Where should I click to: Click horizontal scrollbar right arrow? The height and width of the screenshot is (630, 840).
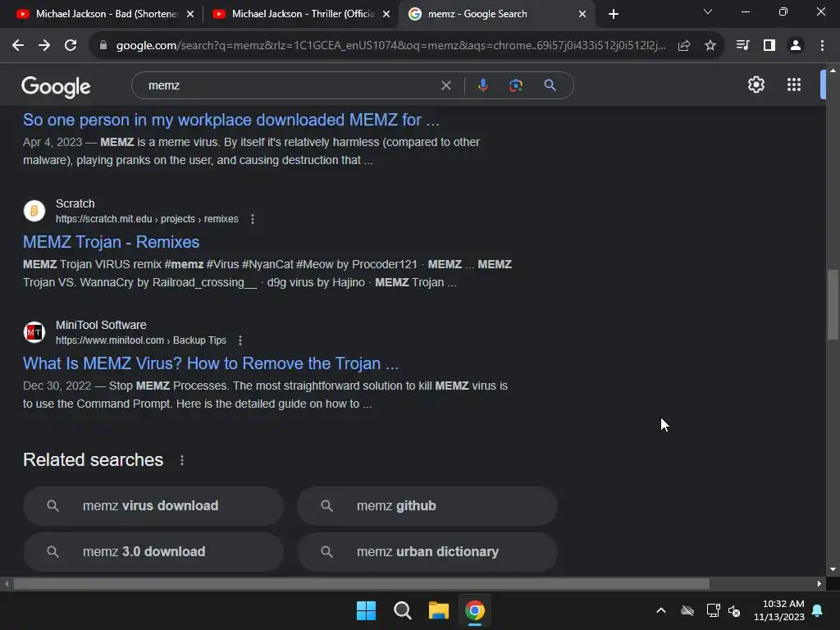coord(819,584)
